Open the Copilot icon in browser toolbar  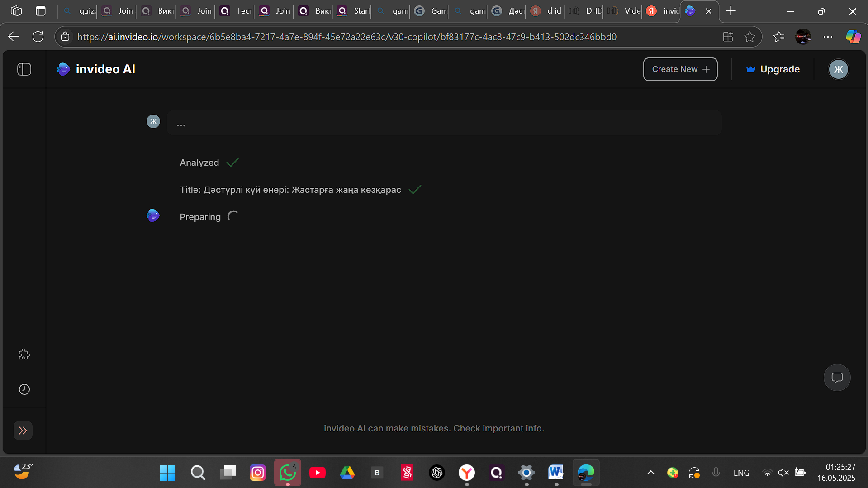click(x=853, y=37)
